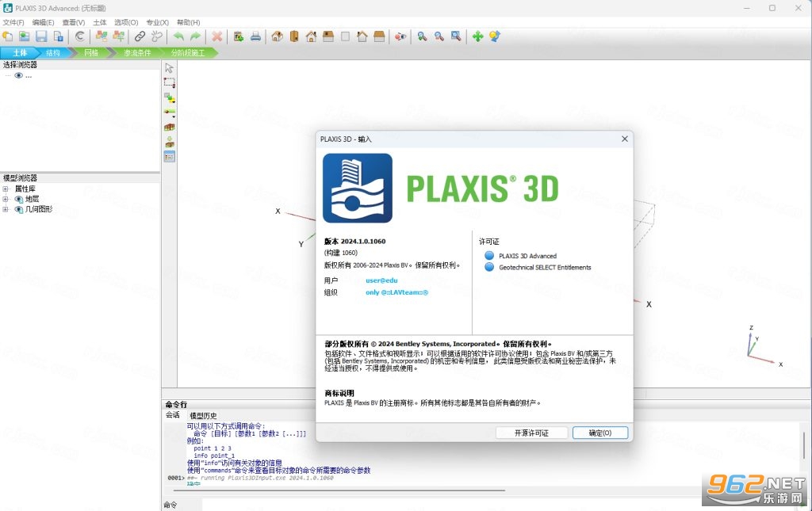Select the arrow pointer selection tool
The height and width of the screenshot is (511, 812).
[x=170, y=68]
